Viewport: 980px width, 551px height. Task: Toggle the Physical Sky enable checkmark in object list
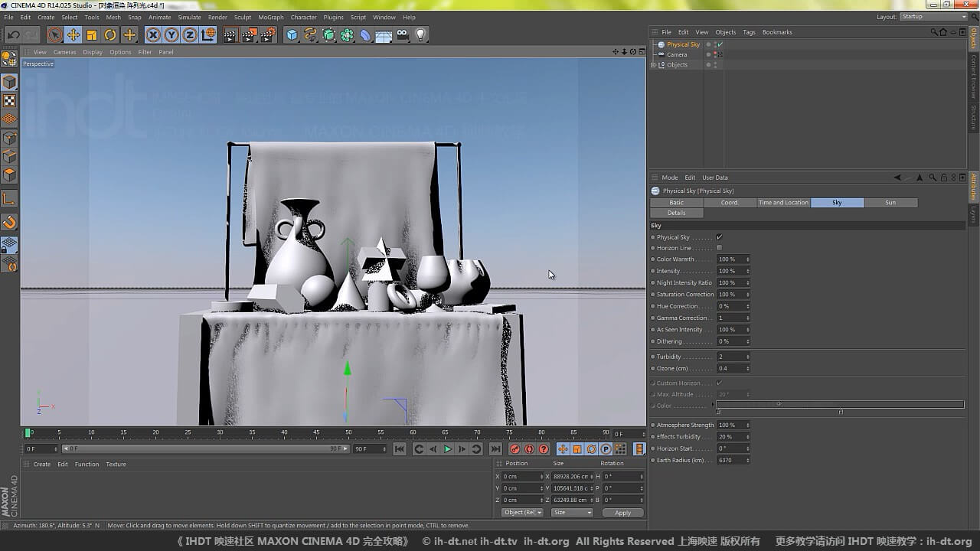tap(720, 44)
